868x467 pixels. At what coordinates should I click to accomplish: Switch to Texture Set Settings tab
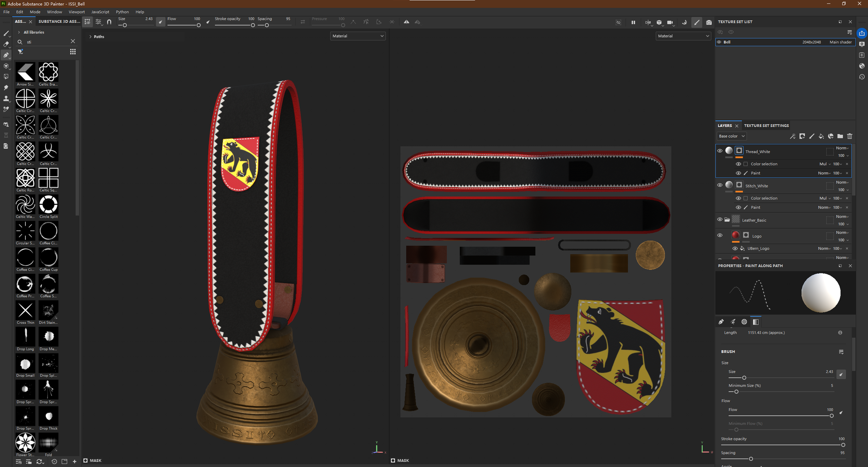point(766,126)
